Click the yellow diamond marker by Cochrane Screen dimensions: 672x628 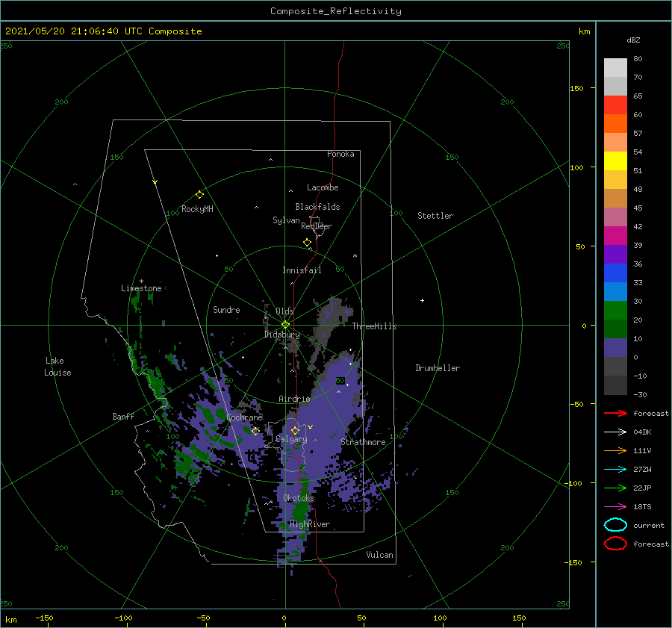(x=255, y=431)
